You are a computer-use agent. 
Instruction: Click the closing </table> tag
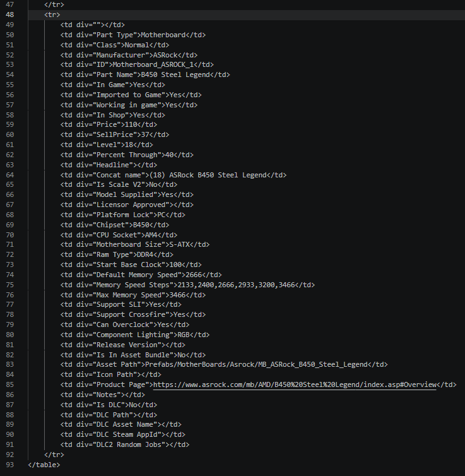pyautogui.click(x=44, y=465)
